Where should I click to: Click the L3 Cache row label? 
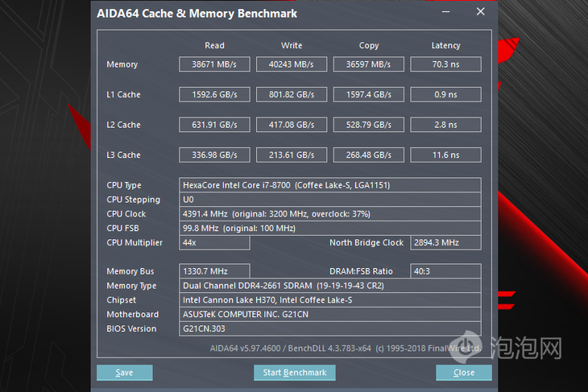tap(123, 155)
